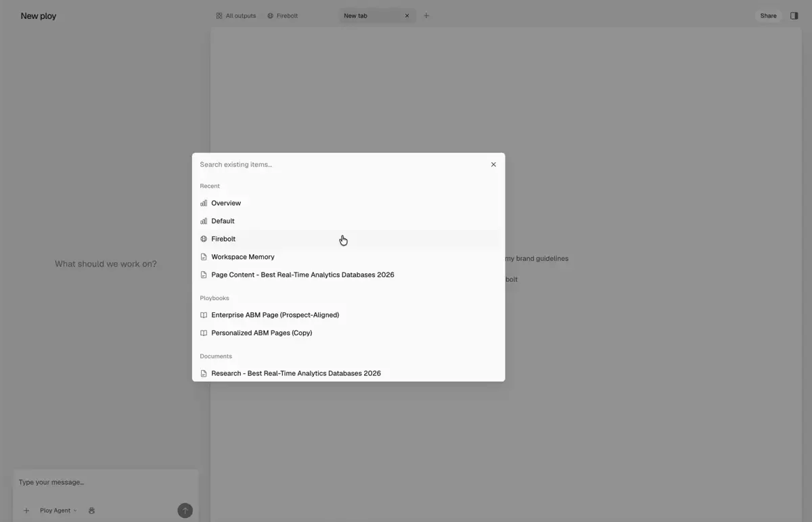
Task: Toggle the side panel icon beside Share
Action: pos(794,16)
